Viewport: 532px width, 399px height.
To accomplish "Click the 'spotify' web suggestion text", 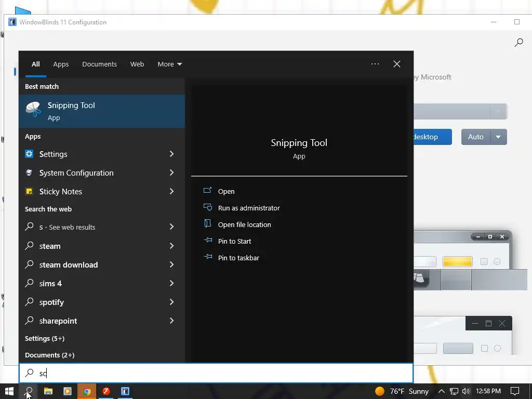I will 51,302.
